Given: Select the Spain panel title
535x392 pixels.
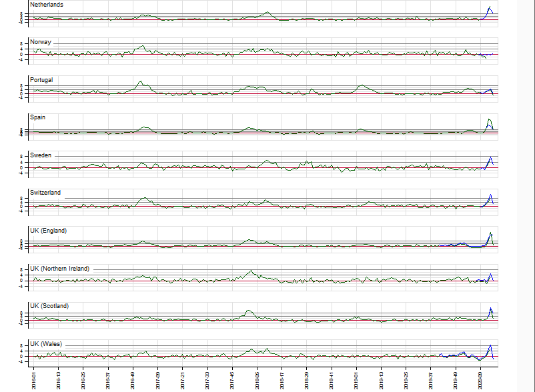Looking at the screenshot, I should (38, 117).
